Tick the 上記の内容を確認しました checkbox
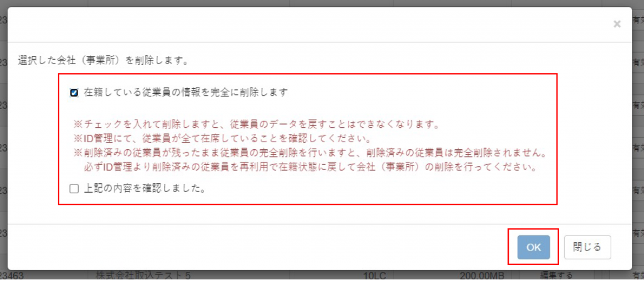Viewport: 644px width, 282px height. click(x=74, y=189)
